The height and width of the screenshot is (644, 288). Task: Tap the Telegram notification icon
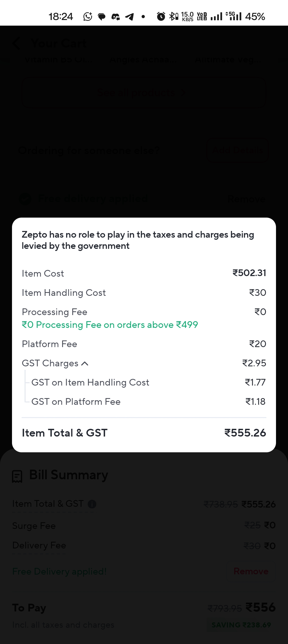(x=129, y=17)
